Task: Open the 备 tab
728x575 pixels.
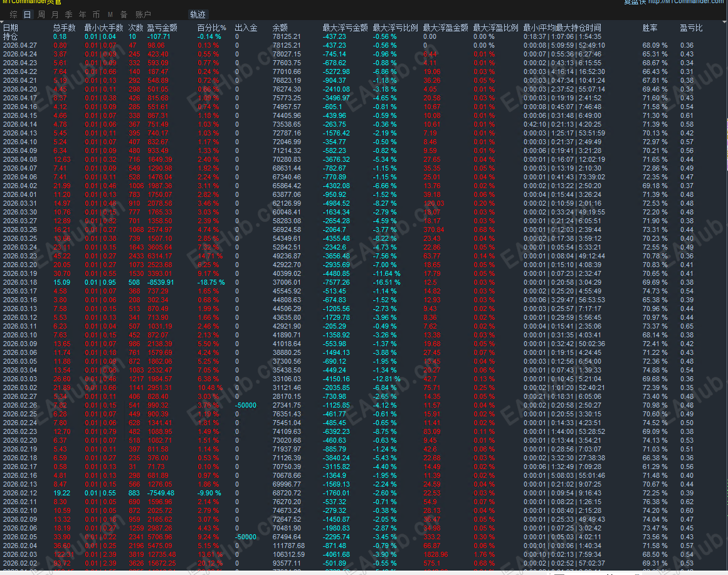Action: (x=124, y=15)
